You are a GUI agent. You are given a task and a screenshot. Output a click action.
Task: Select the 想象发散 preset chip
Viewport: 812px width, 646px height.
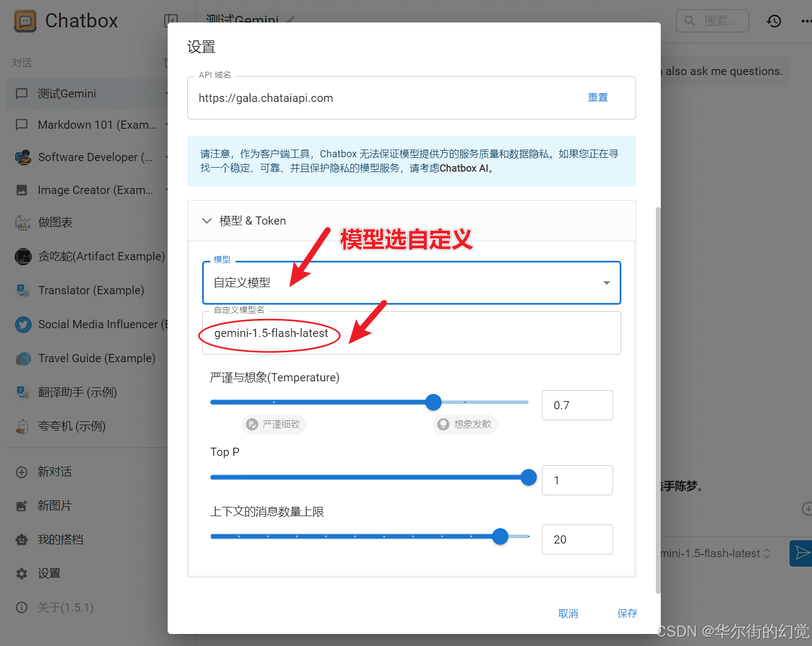pyautogui.click(x=466, y=424)
